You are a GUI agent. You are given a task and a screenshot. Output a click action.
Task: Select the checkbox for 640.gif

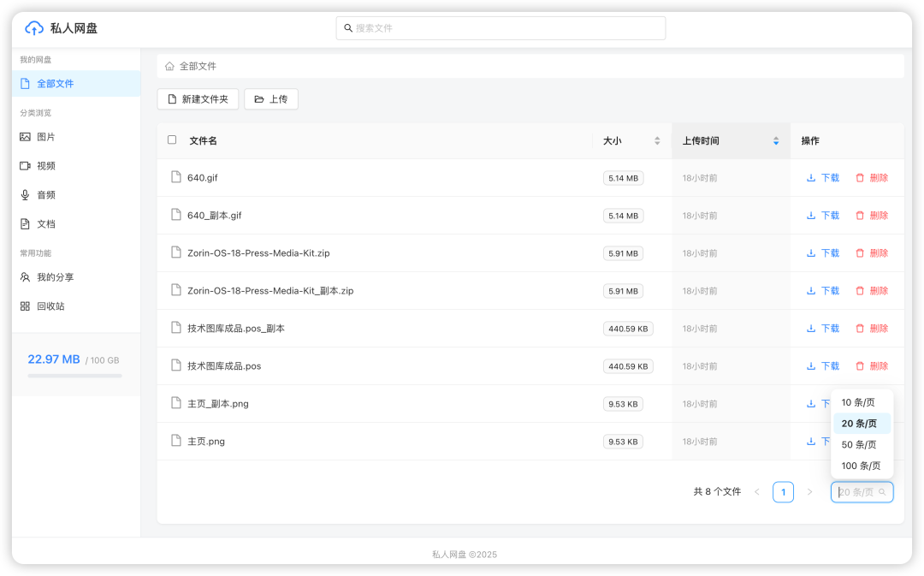pyautogui.click(x=172, y=177)
